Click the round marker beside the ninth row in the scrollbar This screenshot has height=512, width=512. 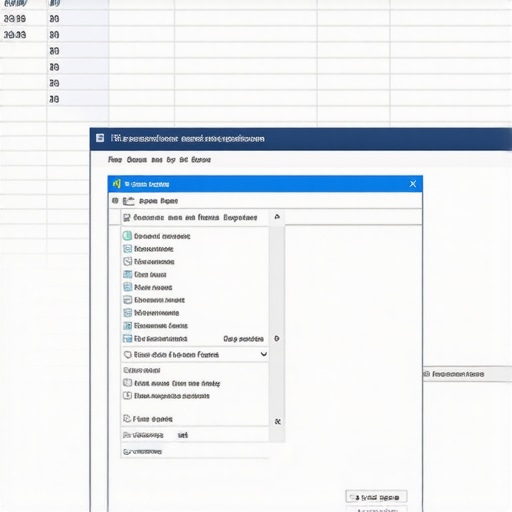(277, 338)
